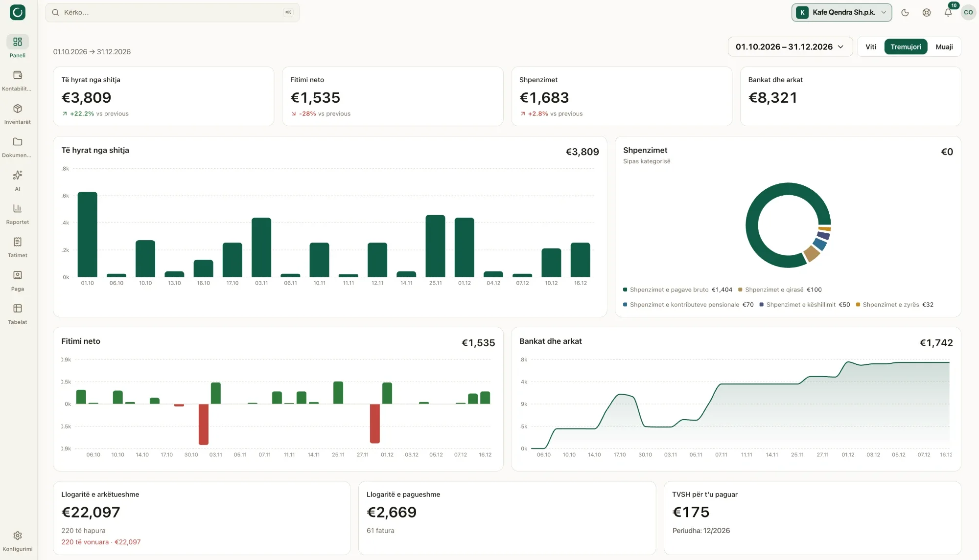
Task: Click the 01.10 revenue bar
Action: [87, 235]
